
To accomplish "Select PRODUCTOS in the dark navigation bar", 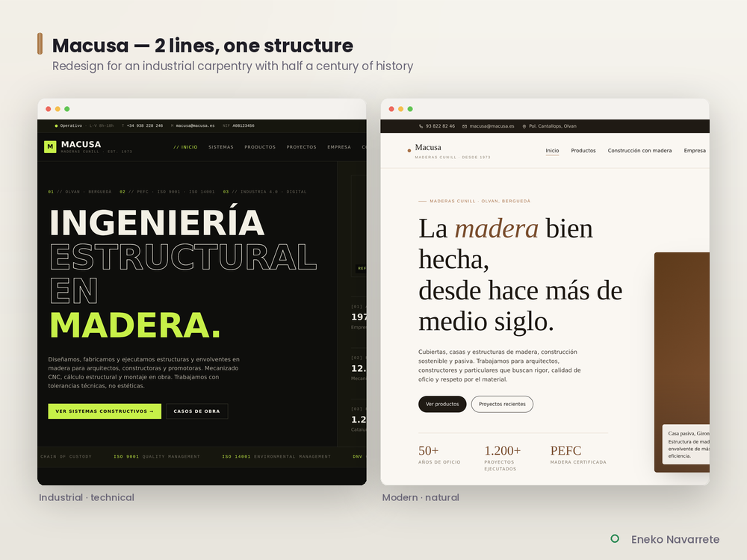I will 260,147.
